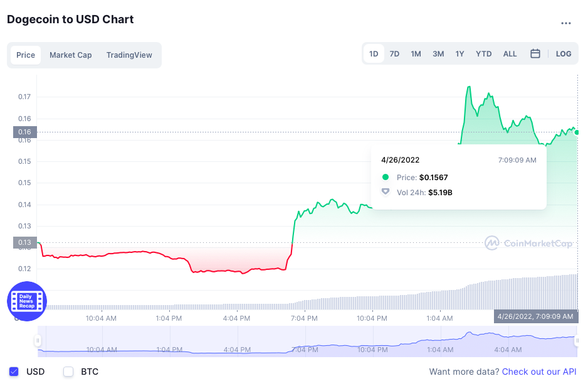This screenshot has height=381, width=588.
Task: Click the CoinMarketCap watermark logo
Action: tap(528, 243)
